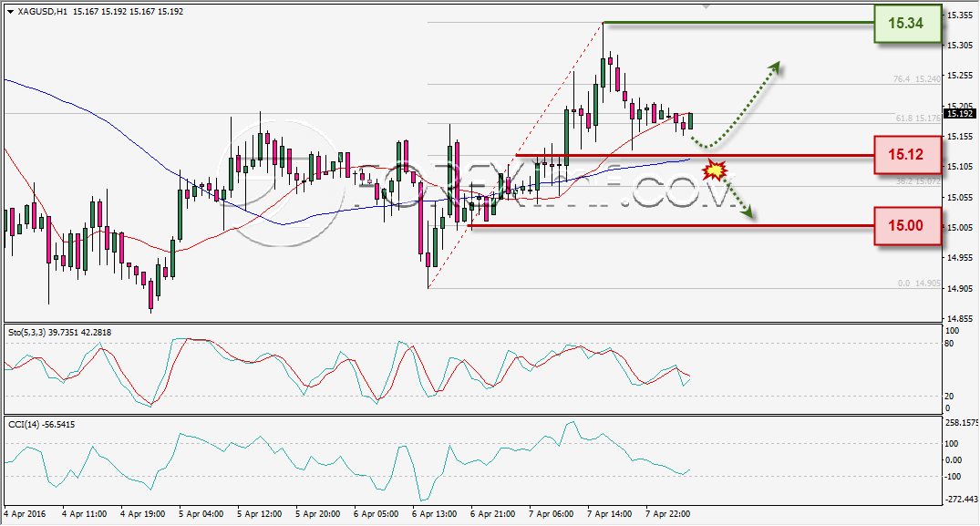This screenshot has width=980, height=526.
Task: Click the 7 Apr 14:00 time label
Action: [609, 514]
